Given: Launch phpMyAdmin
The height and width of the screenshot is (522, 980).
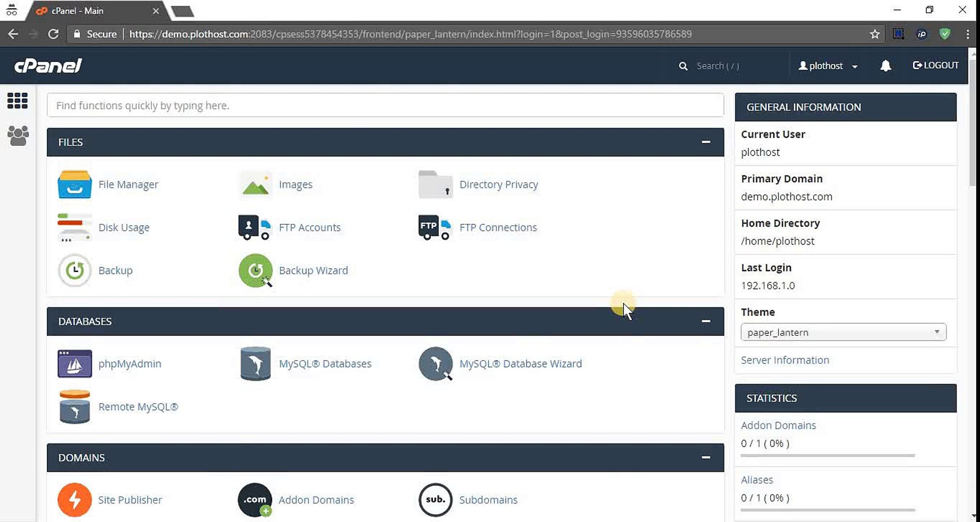Looking at the screenshot, I should tap(130, 363).
